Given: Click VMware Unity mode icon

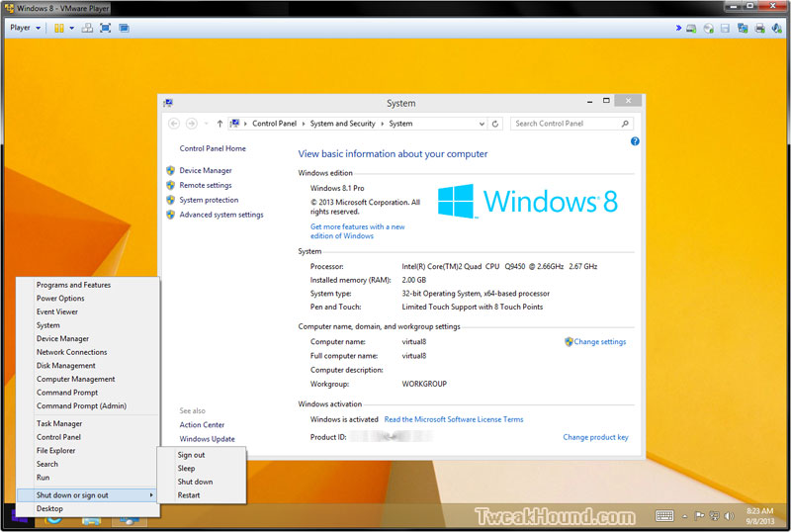Looking at the screenshot, I should [125, 29].
